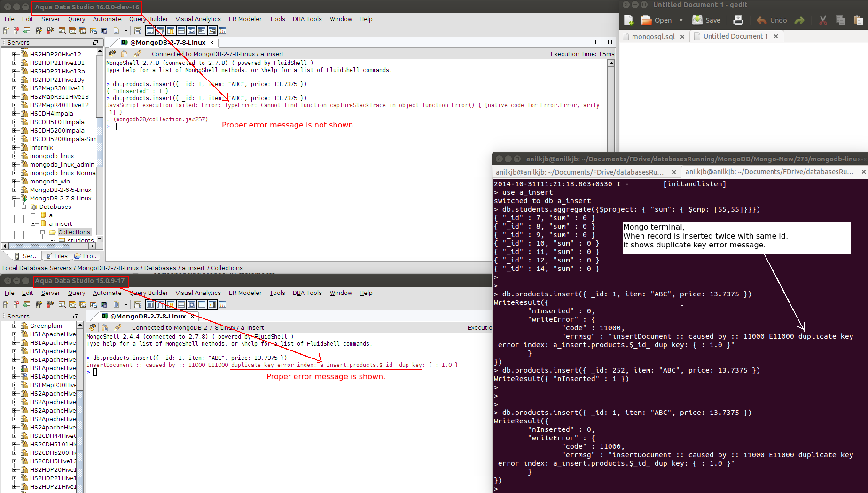Click bar chart icon in version 16 toolbar

coord(222,31)
